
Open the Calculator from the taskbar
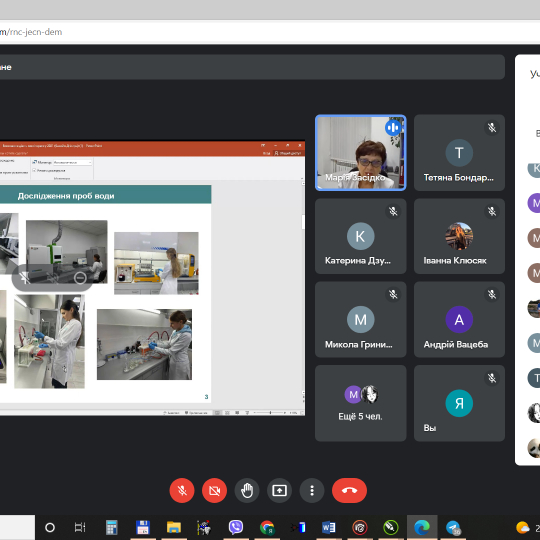pos(112,527)
